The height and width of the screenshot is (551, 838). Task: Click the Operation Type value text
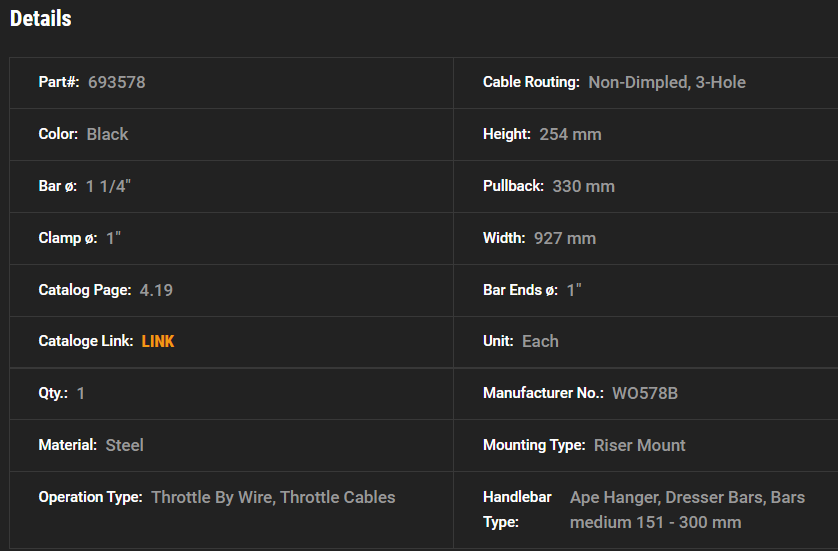click(273, 497)
